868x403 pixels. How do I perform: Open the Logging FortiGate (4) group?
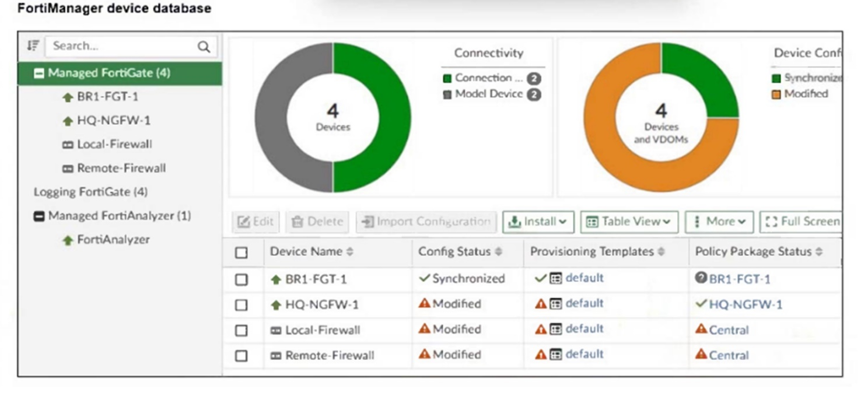point(90,192)
